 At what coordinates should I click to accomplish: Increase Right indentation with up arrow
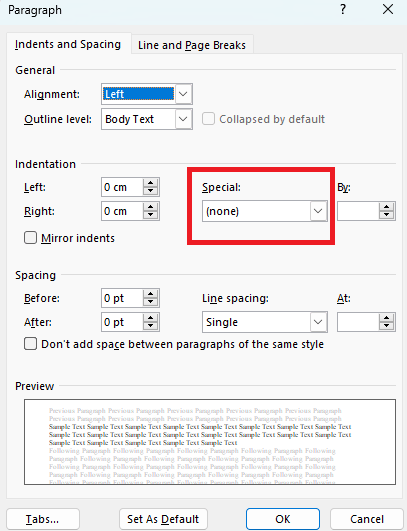click(150, 207)
